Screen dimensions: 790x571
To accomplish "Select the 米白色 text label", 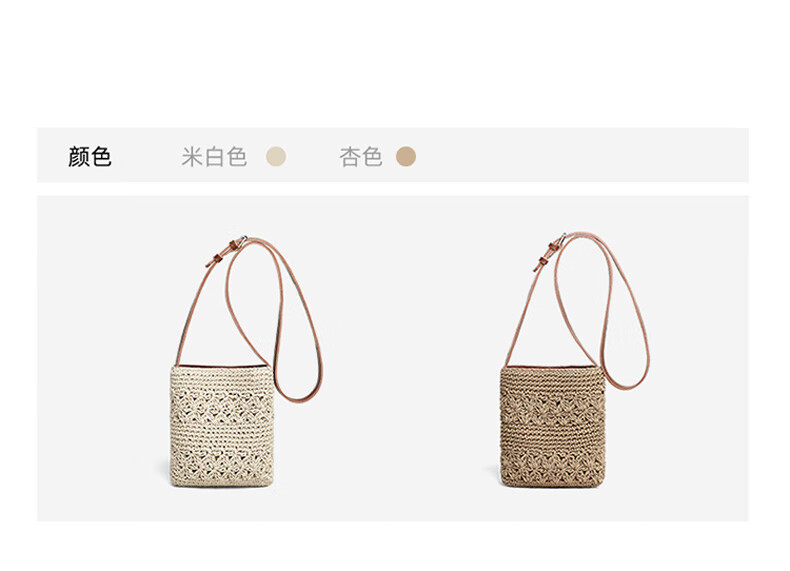I will point(214,157).
